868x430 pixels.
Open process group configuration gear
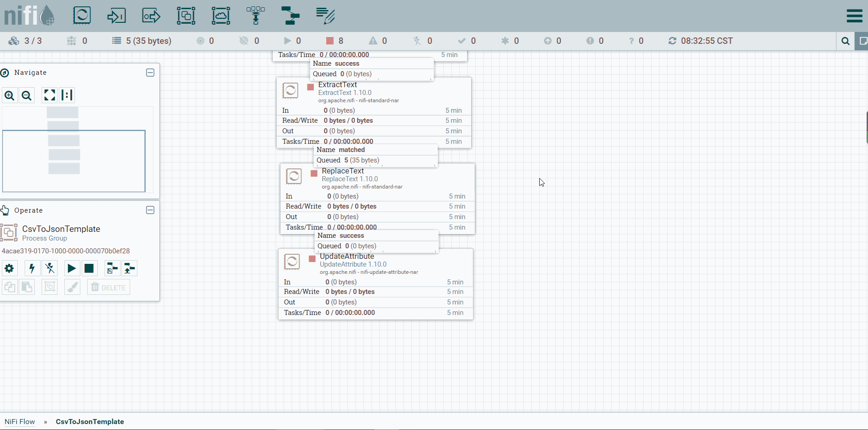point(9,268)
